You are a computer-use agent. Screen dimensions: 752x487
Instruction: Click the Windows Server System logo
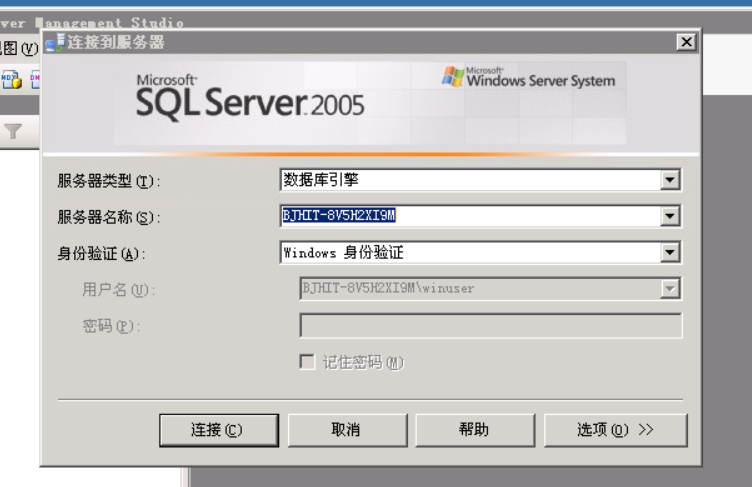click(x=529, y=77)
